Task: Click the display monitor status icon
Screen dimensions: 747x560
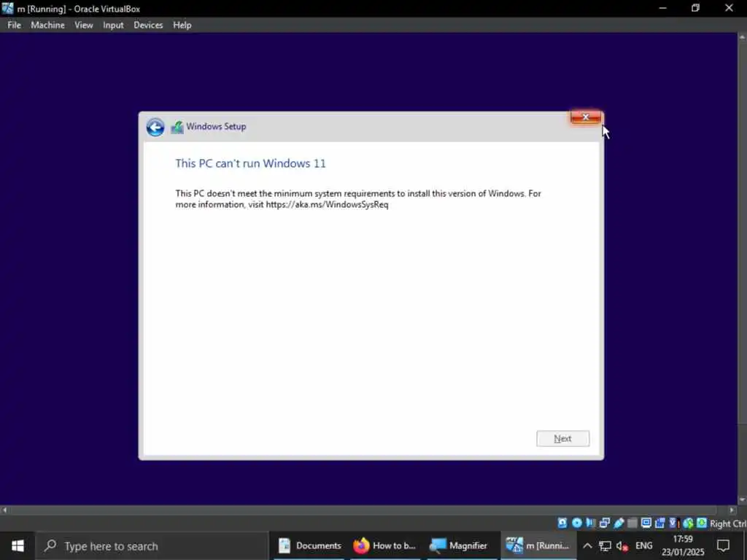Action: (646, 523)
